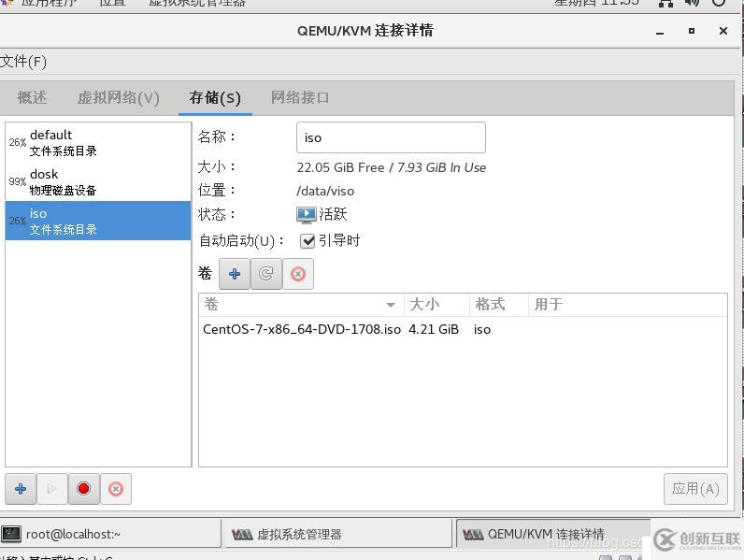Click the 22.05 GiB Free size text
744x560 pixels.
click(x=340, y=167)
